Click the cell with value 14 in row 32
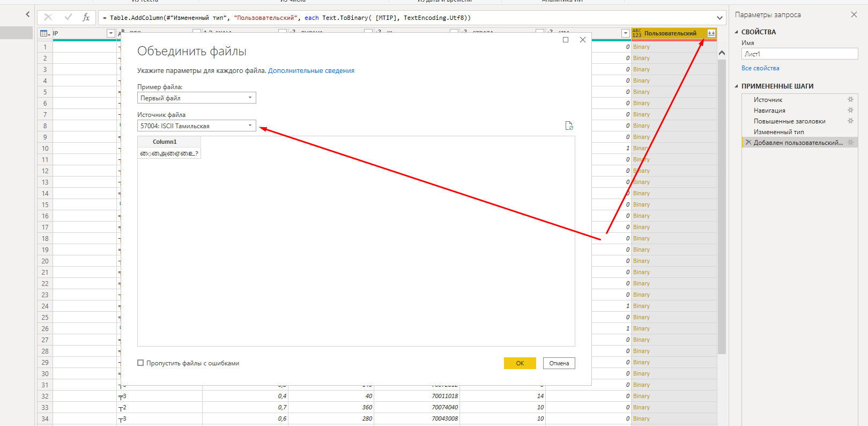The image size is (868, 426). tap(502, 396)
